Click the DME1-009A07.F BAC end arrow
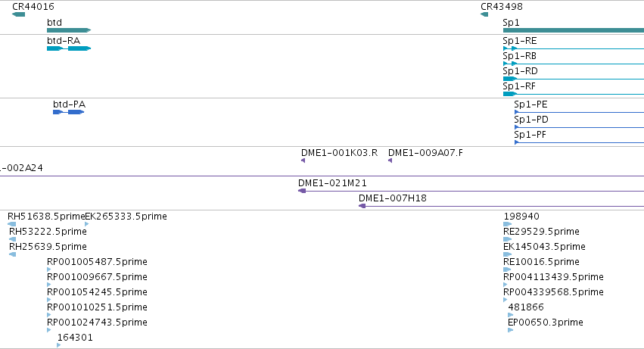 coord(390,160)
